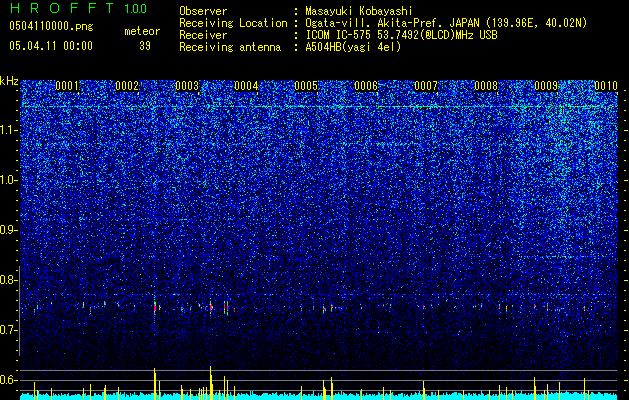This screenshot has width=629, height=400.
Task: Click time marker 0010
Action: [x=606, y=86]
